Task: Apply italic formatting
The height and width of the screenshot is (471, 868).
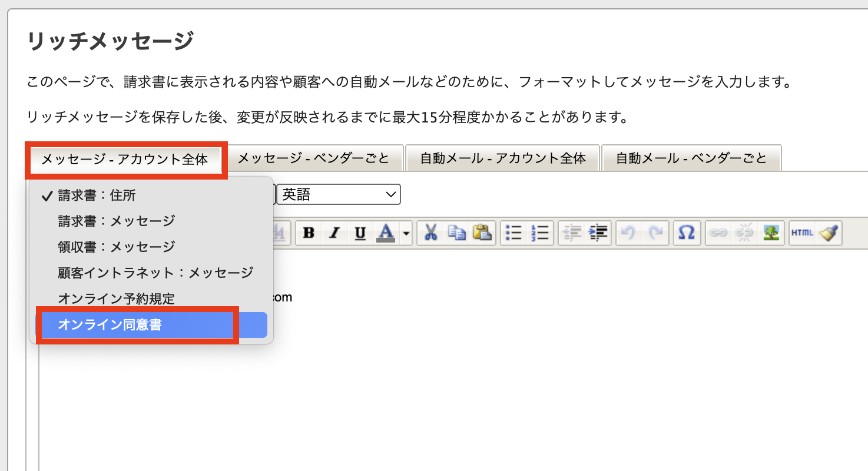Action: pyautogui.click(x=334, y=234)
